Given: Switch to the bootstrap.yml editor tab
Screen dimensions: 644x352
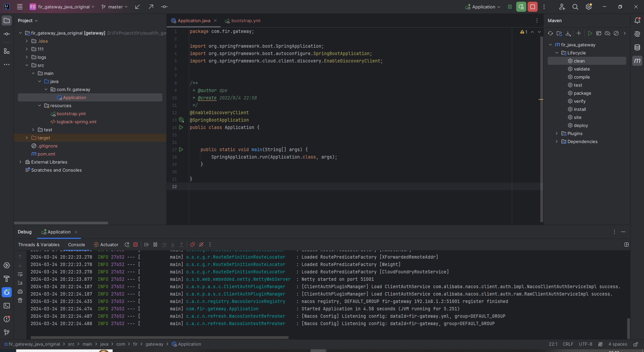Looking at the screenshot, I should tap(243, 20).
